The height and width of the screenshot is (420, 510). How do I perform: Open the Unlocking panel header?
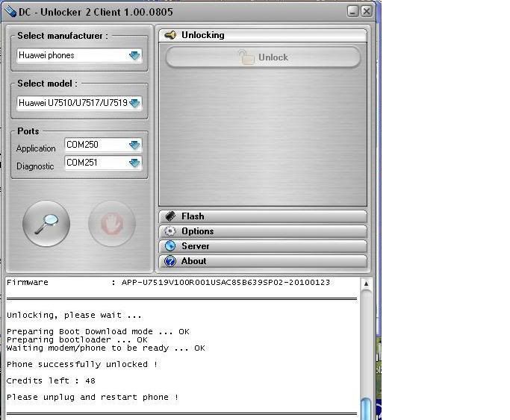(263, 35)
